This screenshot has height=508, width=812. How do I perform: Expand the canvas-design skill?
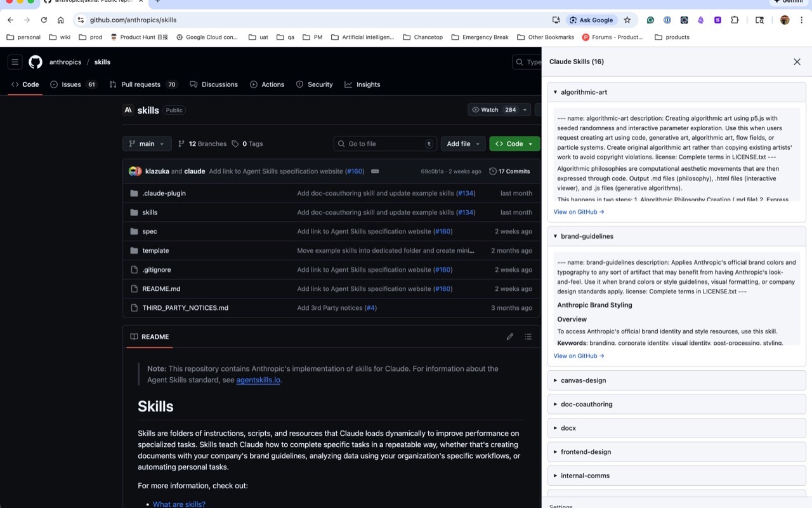(556, 380)
